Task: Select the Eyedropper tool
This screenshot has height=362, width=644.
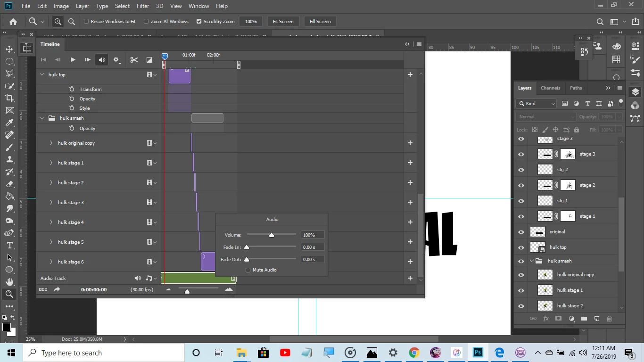Action: (x=9, y=123)
